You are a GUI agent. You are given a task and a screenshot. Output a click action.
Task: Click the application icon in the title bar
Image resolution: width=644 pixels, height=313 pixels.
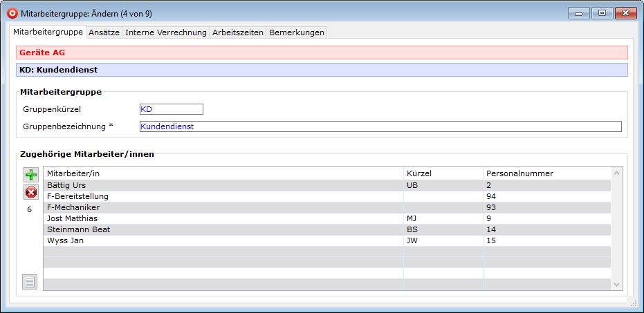(x=11, y=12)
